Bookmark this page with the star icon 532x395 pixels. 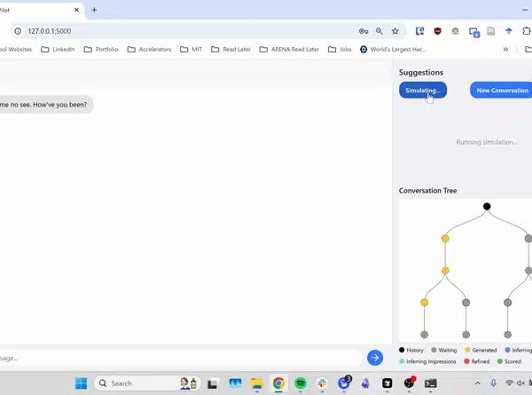395,31
